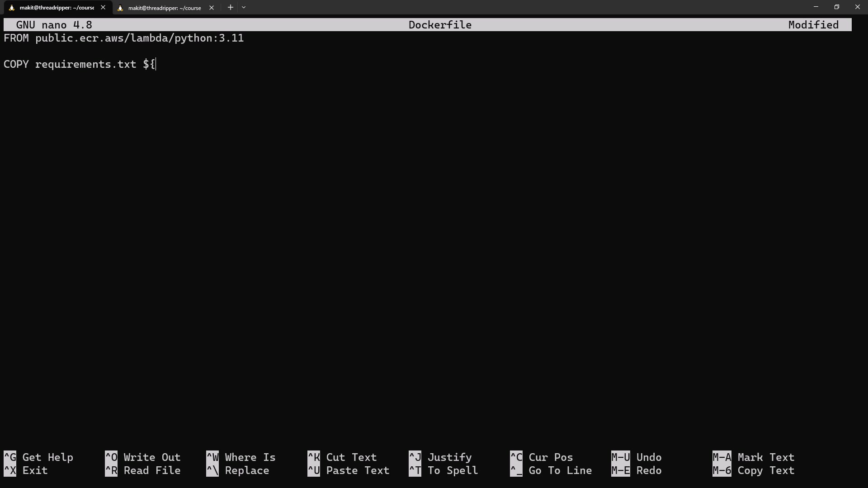Viewport: 868px width, 488px height.
Task: Click the M-U Undo shortcut
Action: tap(637, 457)
